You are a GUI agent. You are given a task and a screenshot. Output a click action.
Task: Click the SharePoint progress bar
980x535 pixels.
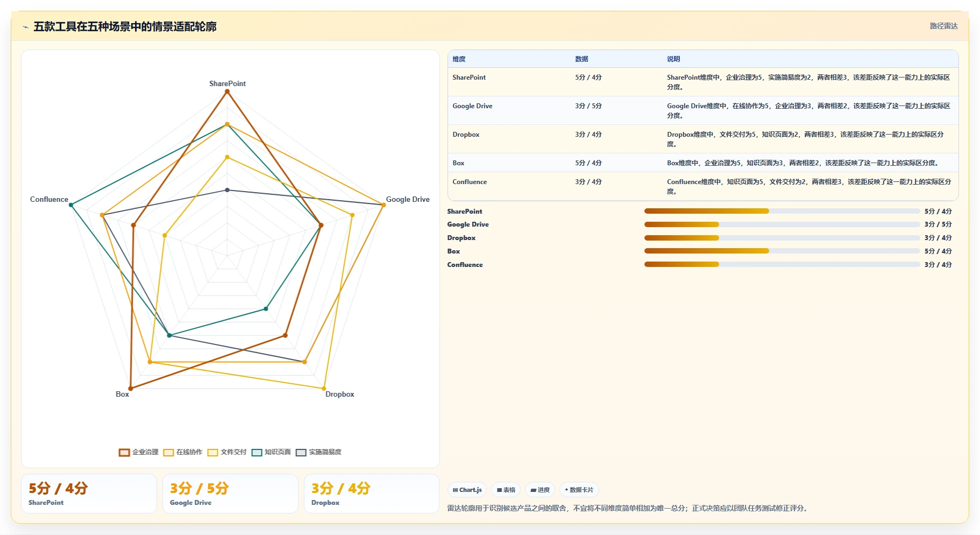(x=782, y=211)
